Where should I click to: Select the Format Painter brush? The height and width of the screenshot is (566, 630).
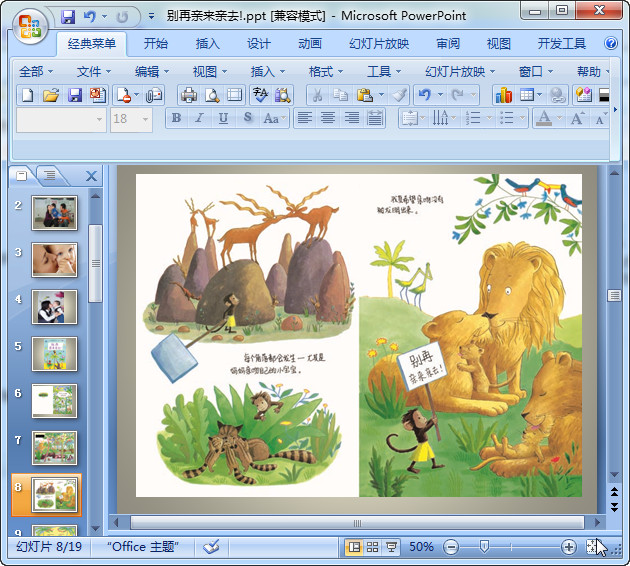399,95
